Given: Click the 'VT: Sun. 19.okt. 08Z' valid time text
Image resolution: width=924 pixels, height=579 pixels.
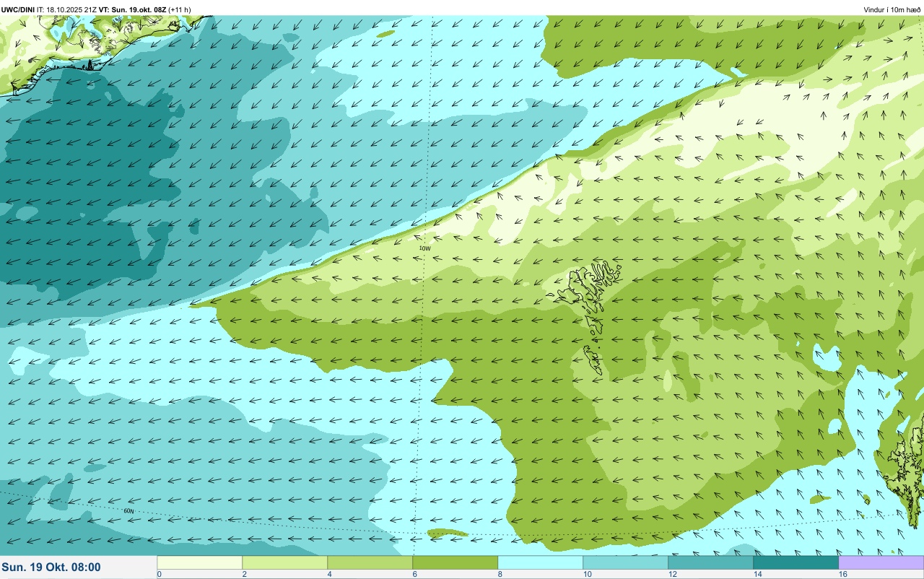Looking at the screenshot, I should tap(133, 9).
